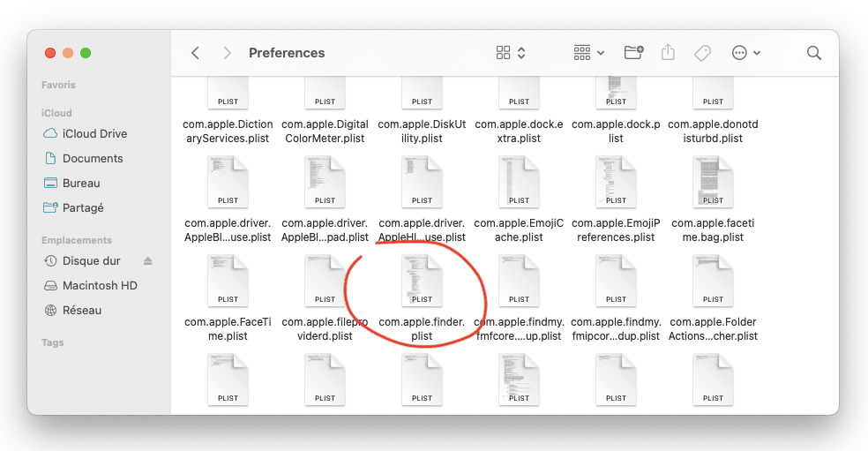This screenshot has height=451, width=868.
Task: Click the com.apple.EmojiCache.plist file name
Action: 519,230
